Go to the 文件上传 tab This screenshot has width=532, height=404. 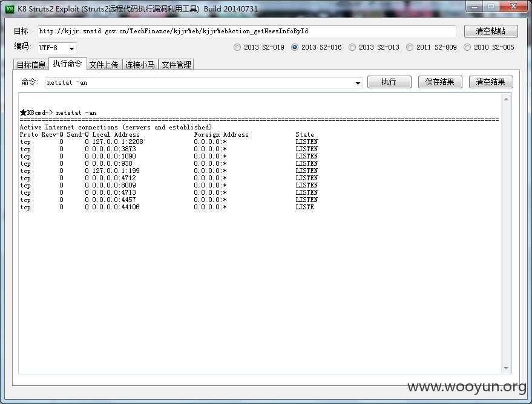[x=104, y=65]
